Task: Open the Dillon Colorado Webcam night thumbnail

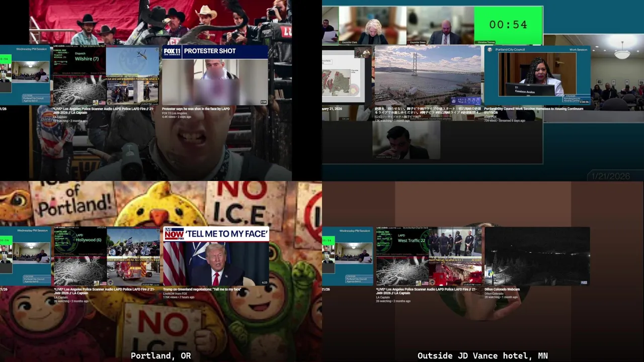Action: pos(537,256)
